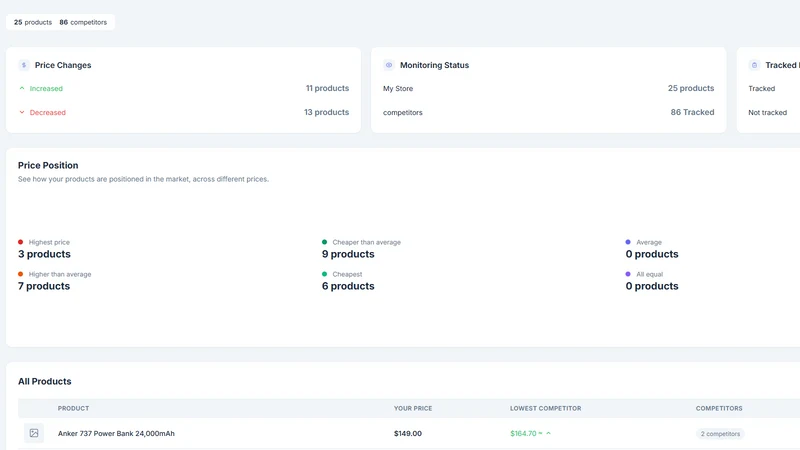Click the 13 products decreased count
Viewport: 800px width, 450px height.
[327, 112]
